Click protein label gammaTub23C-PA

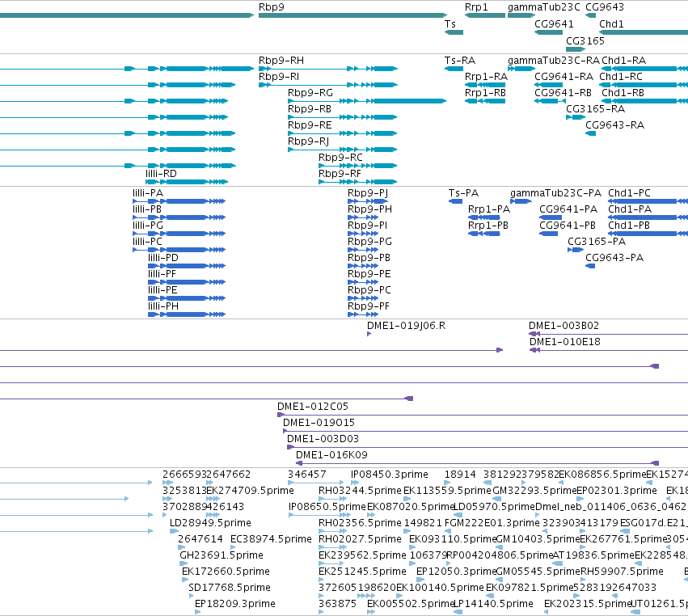pos(555,193)
